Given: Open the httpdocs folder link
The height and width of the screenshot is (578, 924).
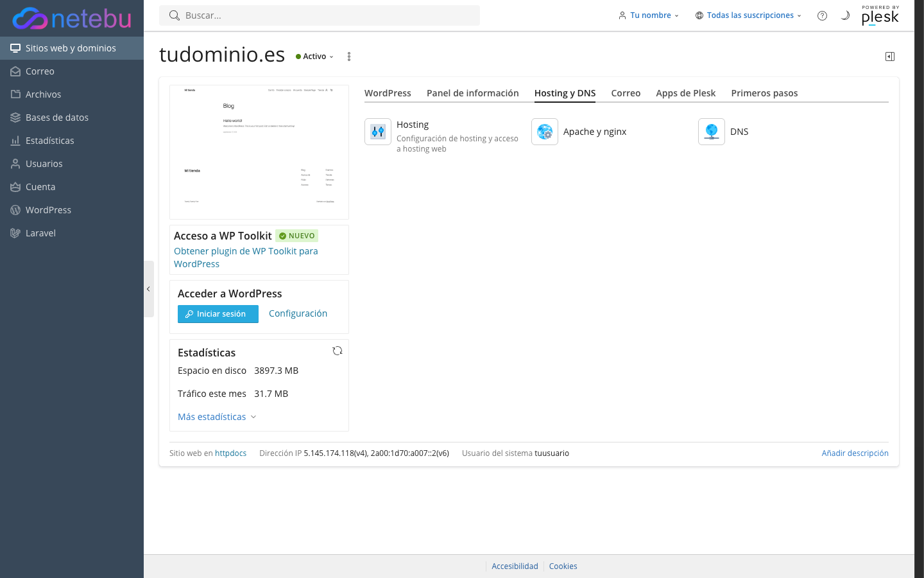Looking at the screenshot, I should (230, 453).
